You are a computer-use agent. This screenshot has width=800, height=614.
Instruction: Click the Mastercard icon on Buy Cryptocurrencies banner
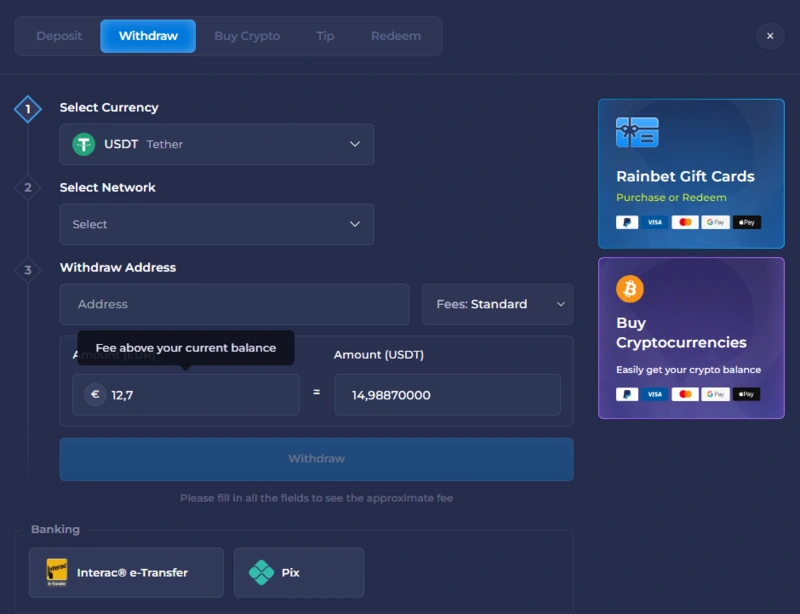[684, 394]
